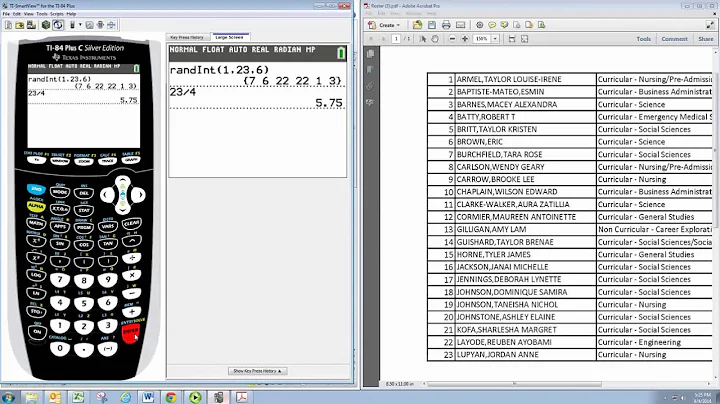Screen dimensions: 720x404
Task: Click the fit one full page icon
Action: click(524, 39)
